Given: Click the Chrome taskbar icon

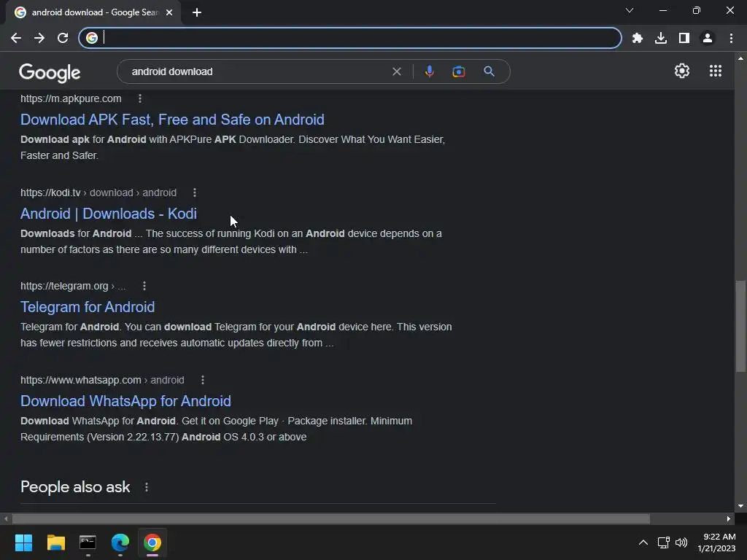Looking at the screenshot, I should pyautogui.click(x=152, y=542).
